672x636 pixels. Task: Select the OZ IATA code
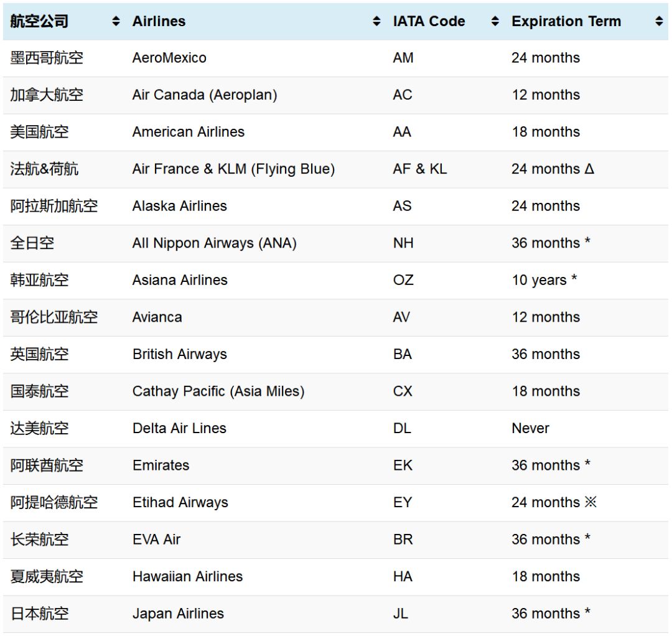(x=403, y=280)
